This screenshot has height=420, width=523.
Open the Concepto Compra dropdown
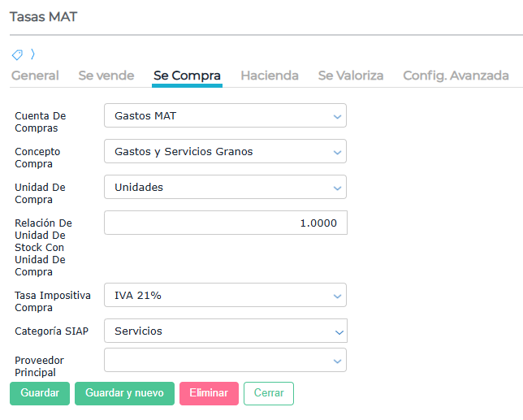point(225,152)
